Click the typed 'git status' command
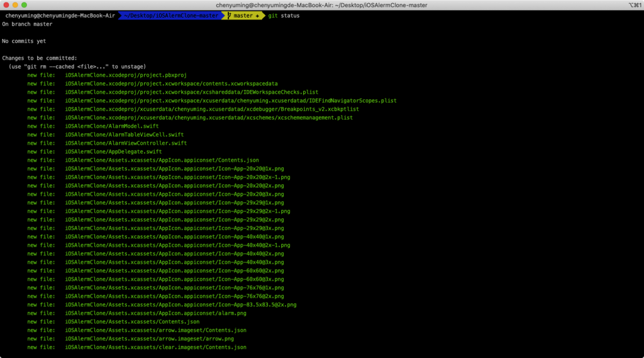The height and width of the screenshot is (358, 644). pos(284,16)
